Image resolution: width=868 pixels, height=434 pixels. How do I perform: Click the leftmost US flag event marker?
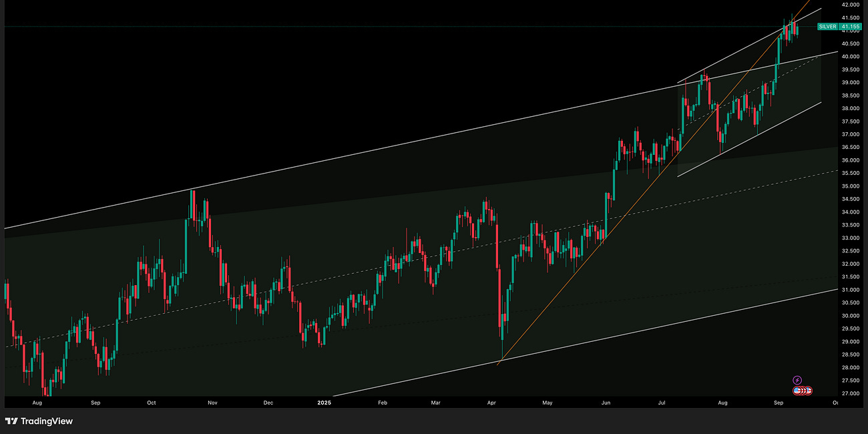click(797, 389)
